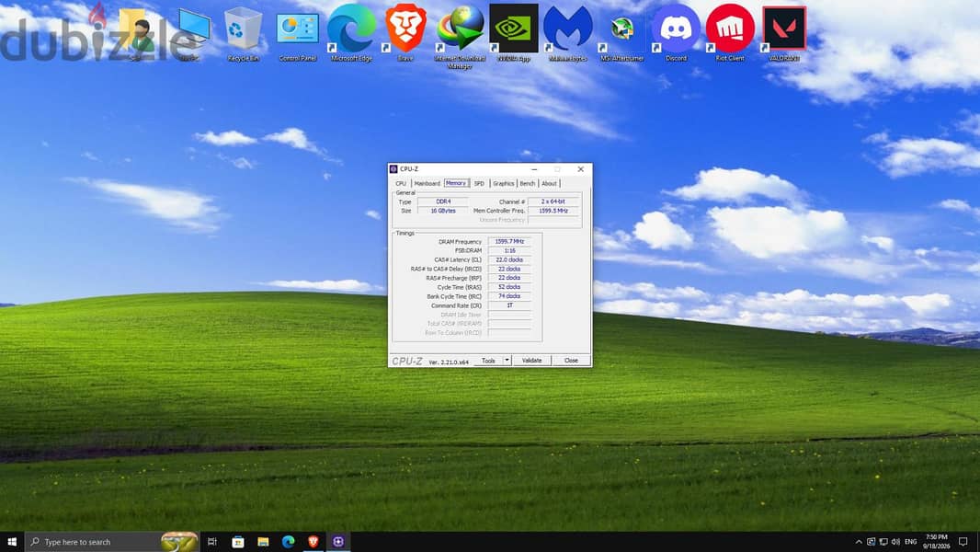
Task: Open the SPD tab
Action: click(479, 183)
